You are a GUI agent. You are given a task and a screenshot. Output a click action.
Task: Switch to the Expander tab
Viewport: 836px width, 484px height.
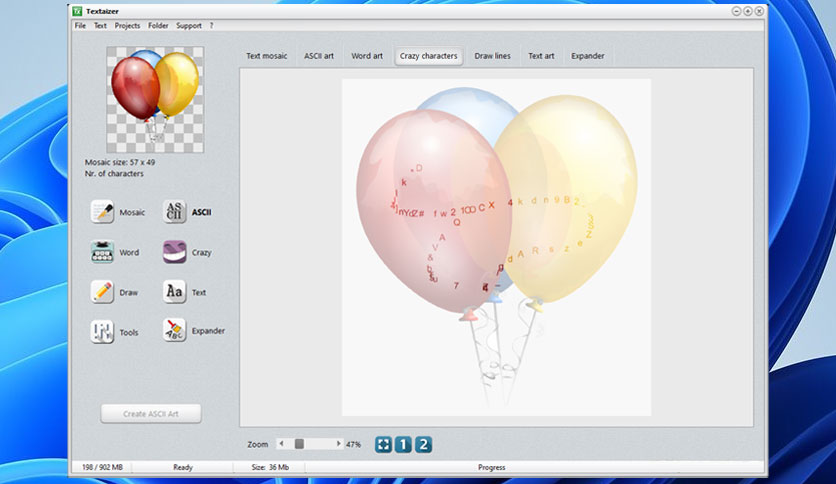pyautogui.click(x=588, y=56)
